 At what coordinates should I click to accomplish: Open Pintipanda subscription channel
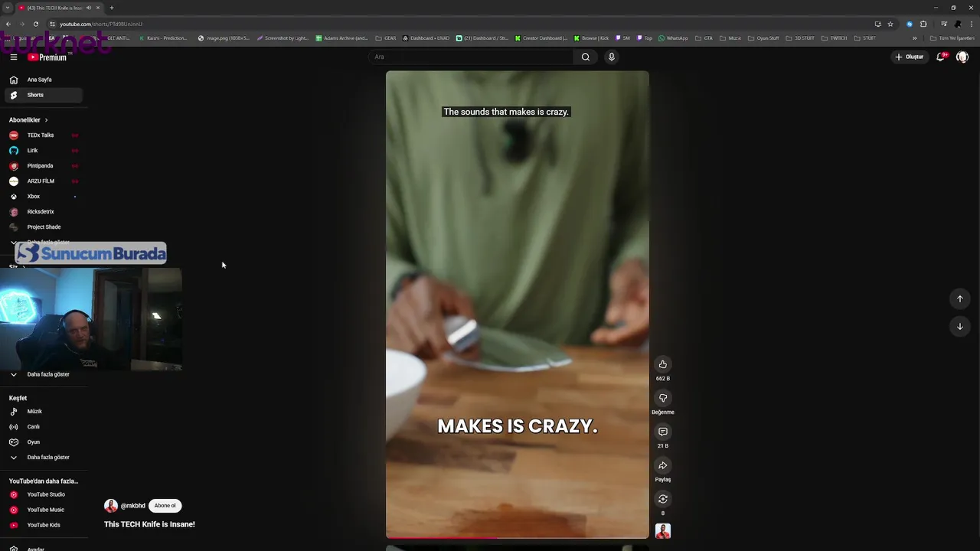(42, 166)
